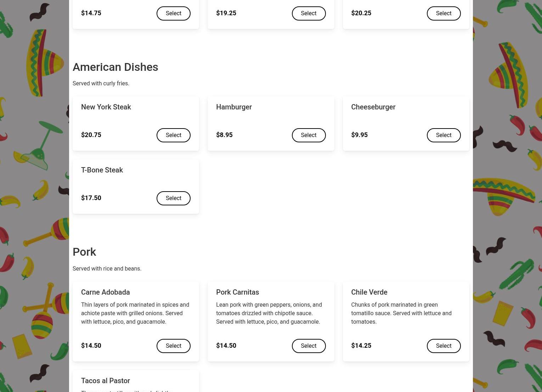Click the $17.50 T-Bone Steak price
The height and width of the screenshot is (392, 542).
pyautogui.click(x=91, y=198)
